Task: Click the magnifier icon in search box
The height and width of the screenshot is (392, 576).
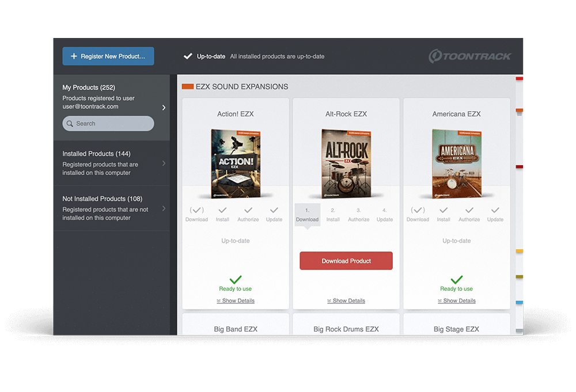Action: click(70, 124)
